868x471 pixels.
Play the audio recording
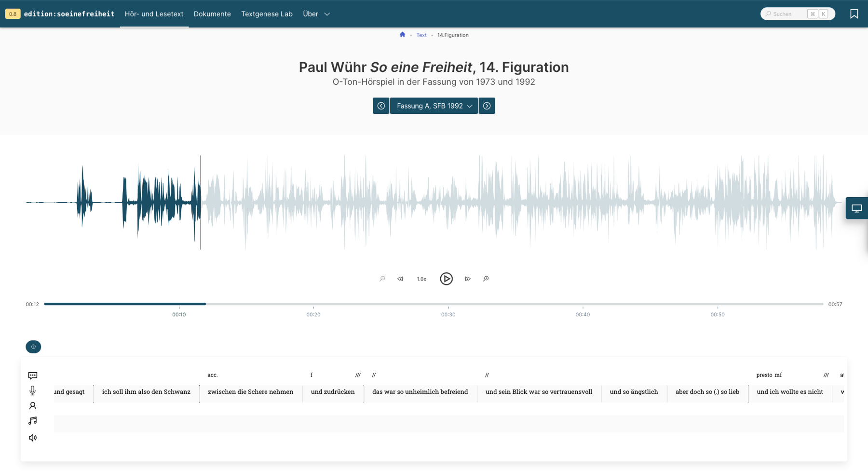coord(447,279)
